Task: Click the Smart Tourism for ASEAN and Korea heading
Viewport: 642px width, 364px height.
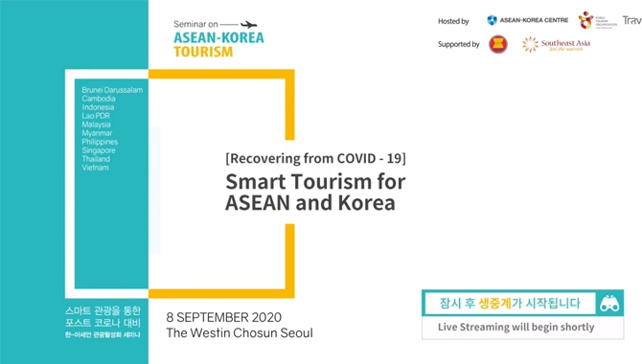Action: pyautogui.click(x=315, y=192)
